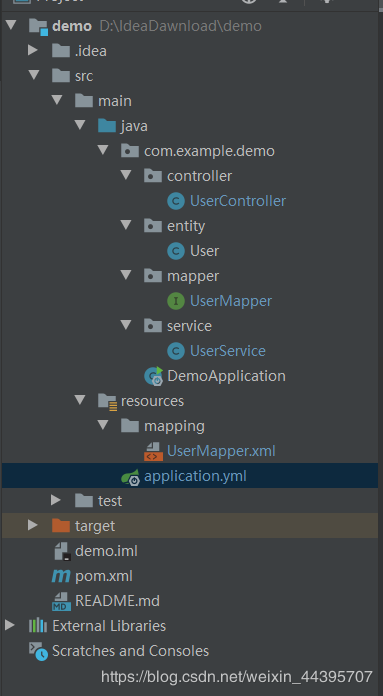Viewport: 383px width, 696px height.
Task: Click the .idea folder icon
Action: [x=61, y=51]
